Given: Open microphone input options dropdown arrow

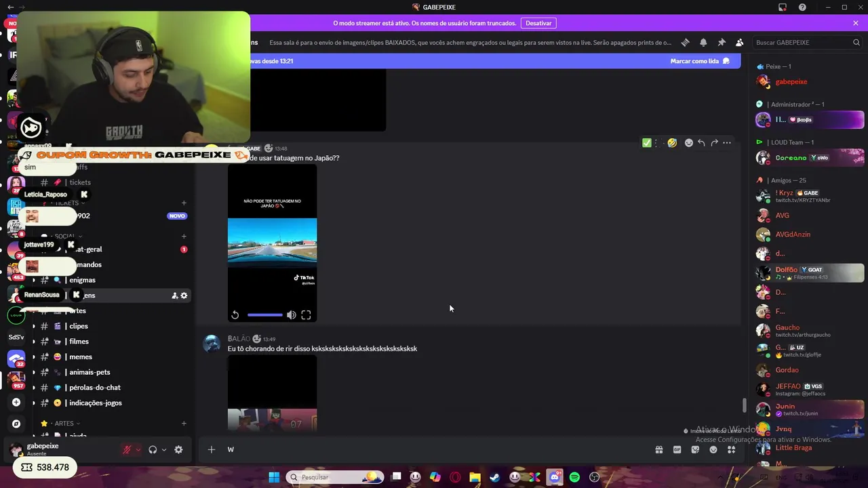Looking at the screenshot, I should pos(138,449).
